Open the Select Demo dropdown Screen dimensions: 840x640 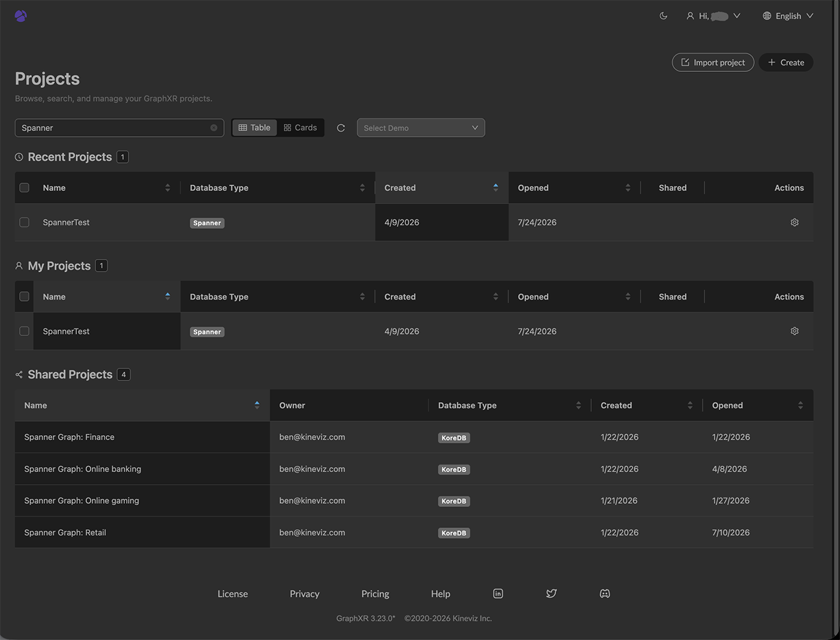[x=421, y=128]
